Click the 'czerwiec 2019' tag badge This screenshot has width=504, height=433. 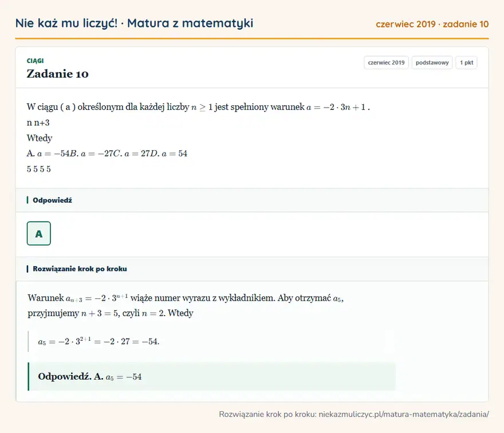pyautogui.click(x=386, y=62)
